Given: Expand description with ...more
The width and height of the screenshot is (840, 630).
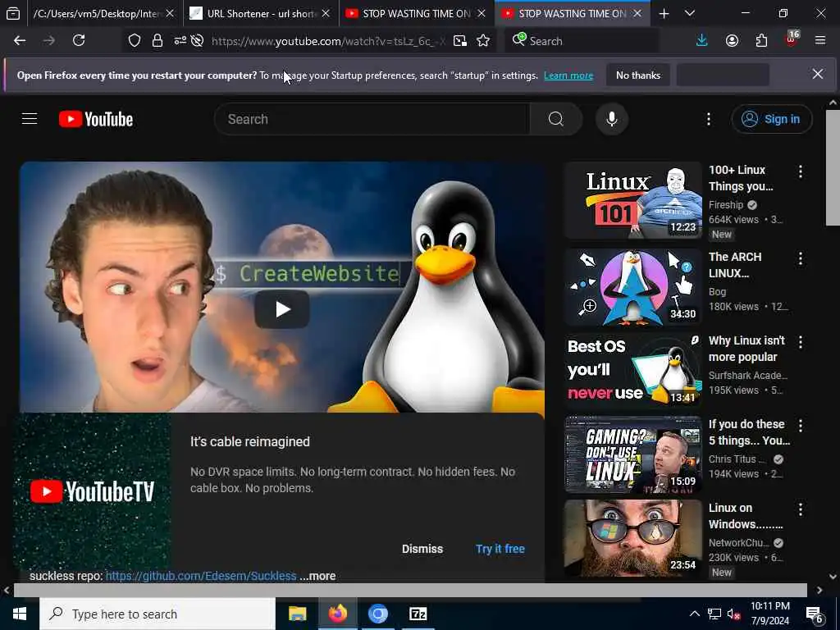Looking at the screenshot, I should click(x=317, y=576).
